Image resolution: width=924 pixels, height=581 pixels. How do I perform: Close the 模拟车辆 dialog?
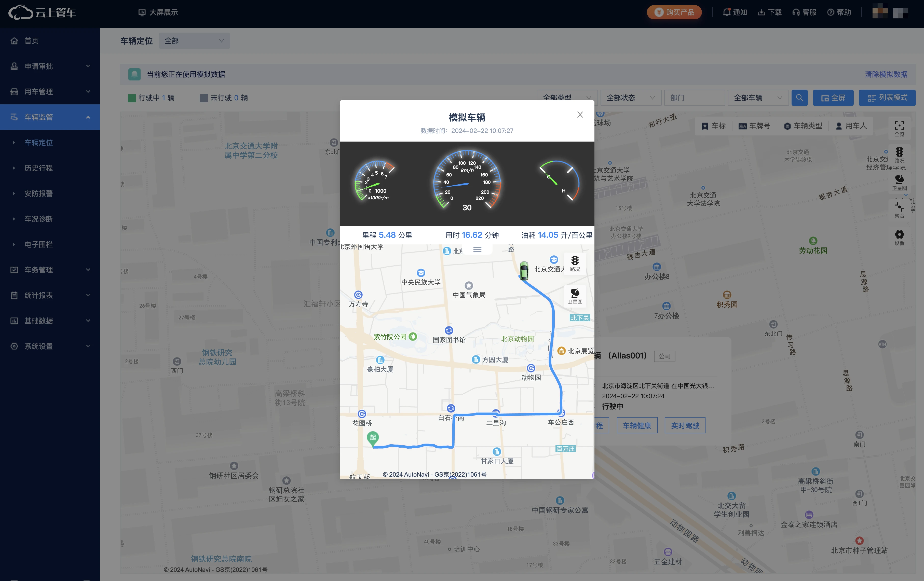[x=580, y=115]
